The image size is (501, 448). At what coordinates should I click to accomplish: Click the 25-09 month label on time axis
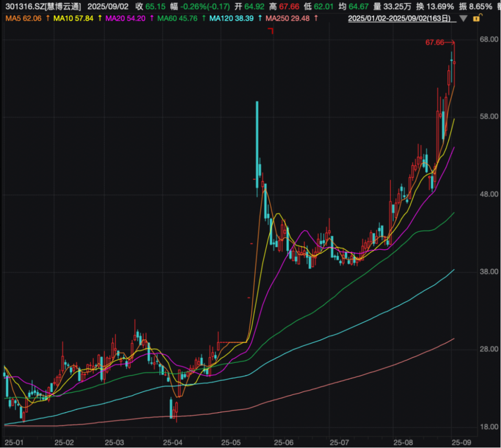point(462,442)
